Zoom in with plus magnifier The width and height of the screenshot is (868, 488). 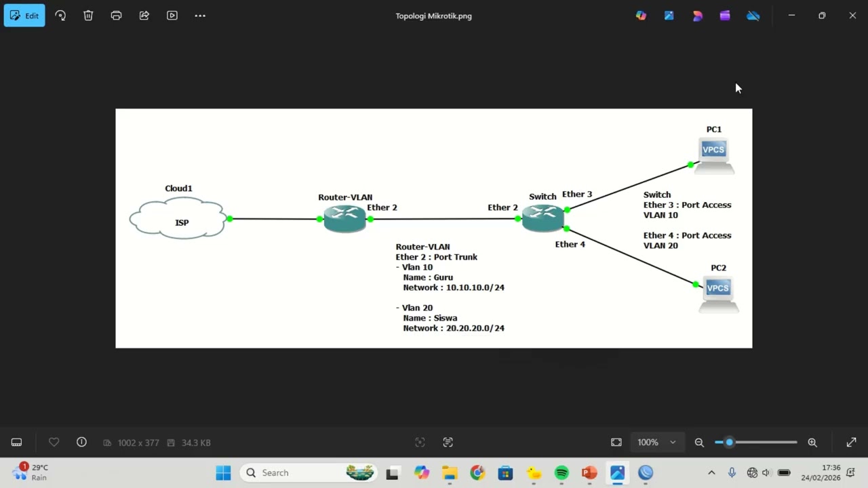coord(812,443)
